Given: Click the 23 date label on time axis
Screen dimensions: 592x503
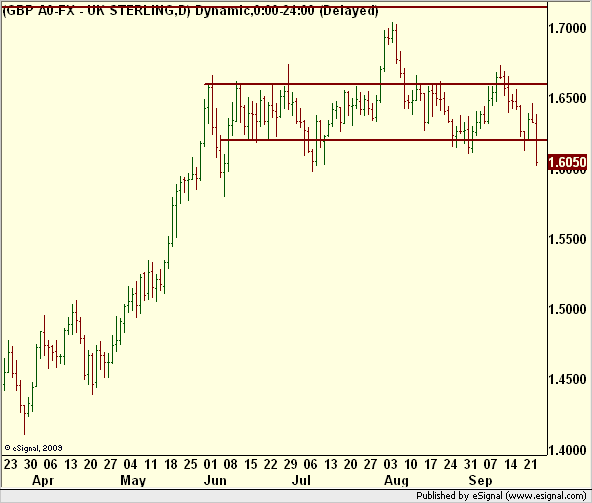Looking at the screenshot, I should tap(11, 464).
